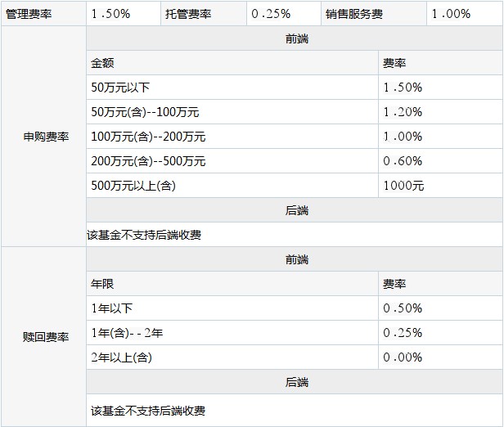This screenshot has height=427, width=504.
Task: Select the 1.20% fee rate value
Action: tap(403, 112)
